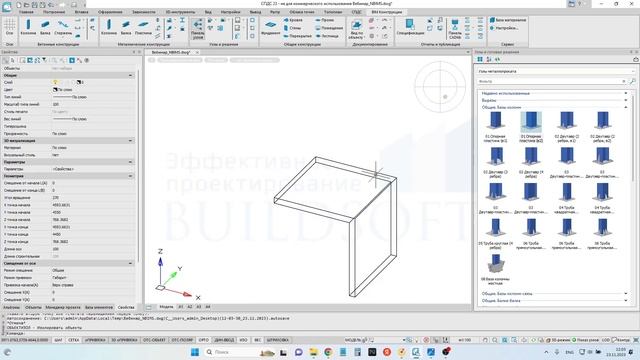The image size is (640, 360).
Task: Choose the concrete Колонна tool
Action: (x=28, y=27)
